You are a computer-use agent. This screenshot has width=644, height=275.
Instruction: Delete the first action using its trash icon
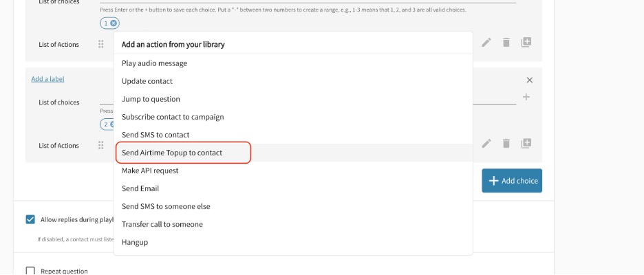[x=506, y=43]
